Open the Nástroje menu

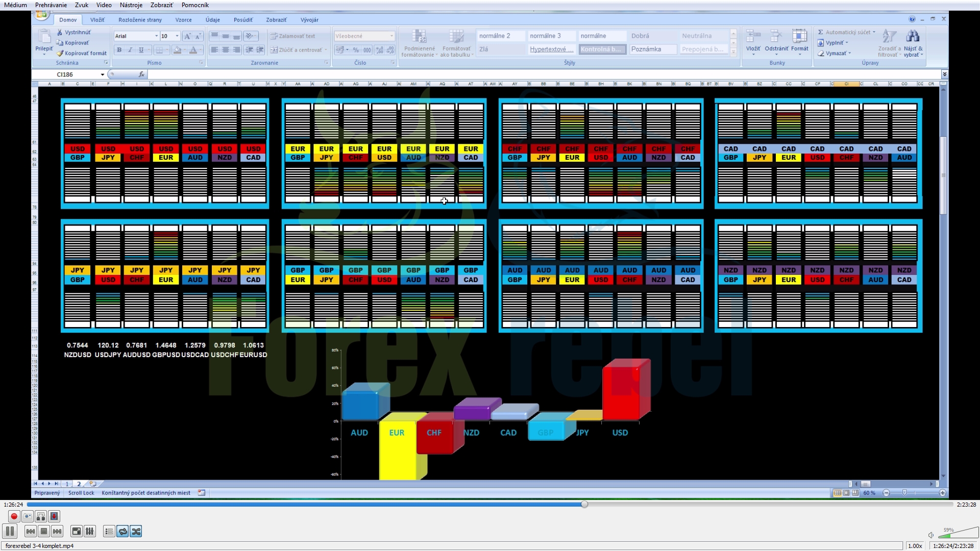[131, 5]
